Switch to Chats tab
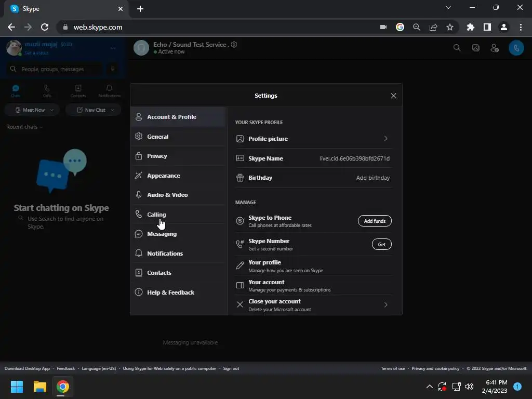The image size is (532, 399). click(16, 91)
